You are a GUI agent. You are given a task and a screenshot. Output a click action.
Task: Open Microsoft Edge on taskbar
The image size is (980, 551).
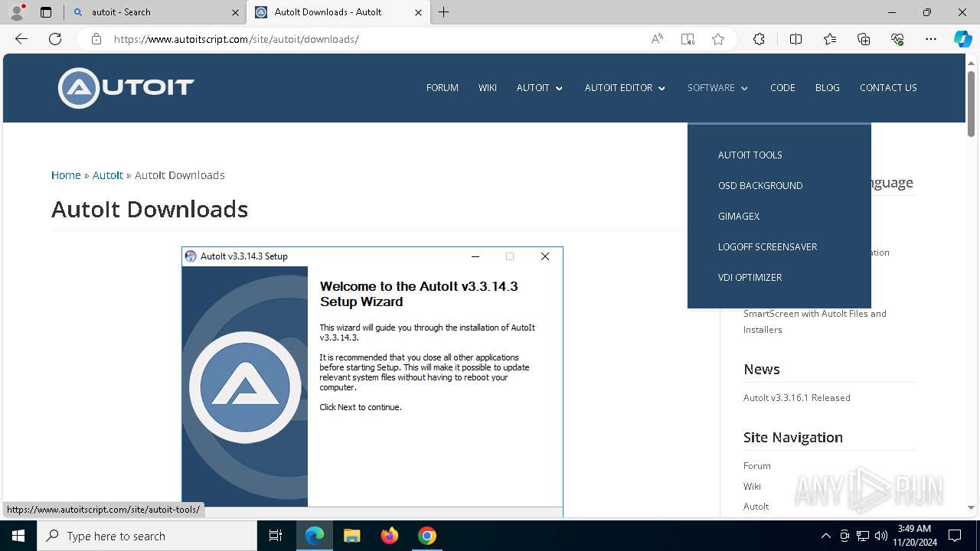(x=315, y=536)
